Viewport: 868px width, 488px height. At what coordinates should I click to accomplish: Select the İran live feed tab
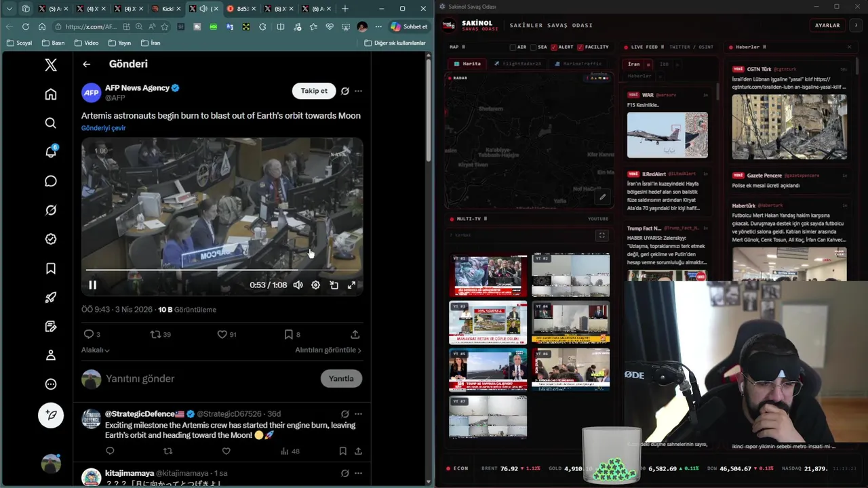click(633, 64)
